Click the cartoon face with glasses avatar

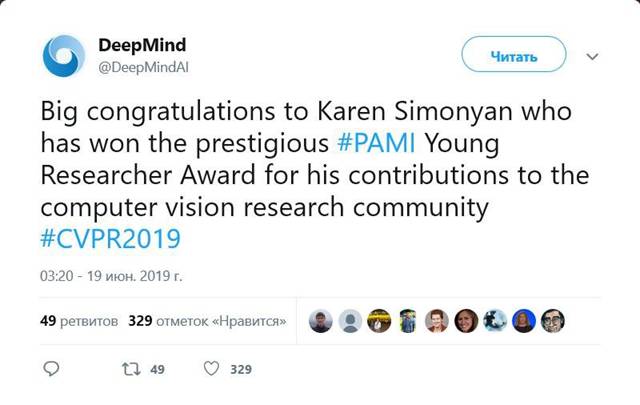click(553, 321)
